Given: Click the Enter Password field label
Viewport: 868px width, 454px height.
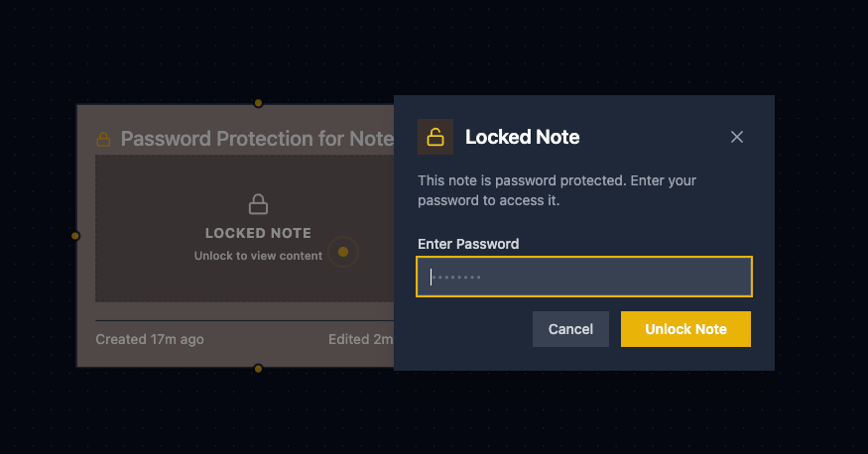Looking at the screenshot, I should click(x=468, y=244).
